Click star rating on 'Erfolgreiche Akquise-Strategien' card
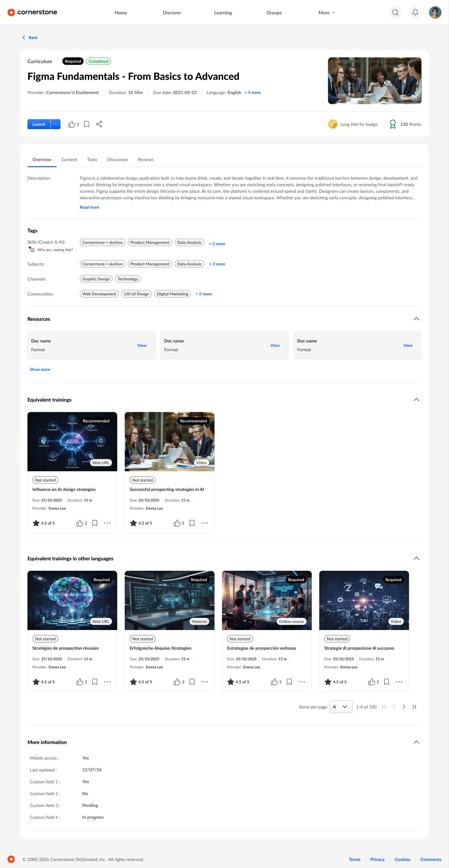The image size is (449, 868). coord(133,682)
